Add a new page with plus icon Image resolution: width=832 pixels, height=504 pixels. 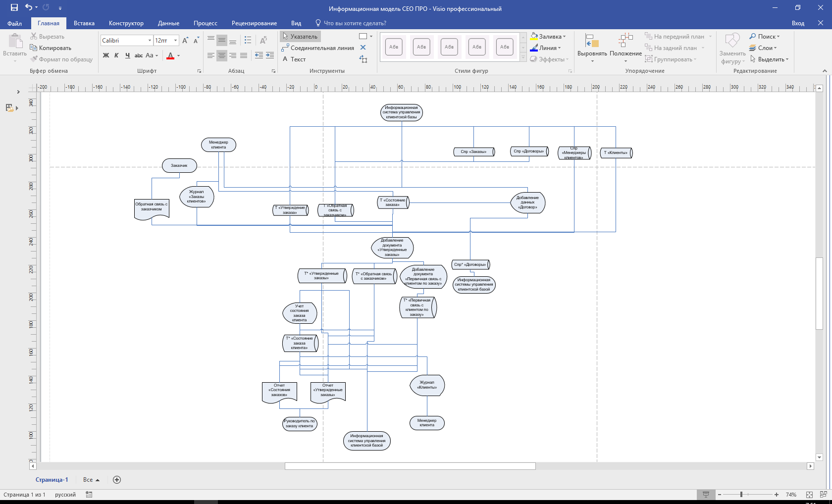tap(117, 480)
